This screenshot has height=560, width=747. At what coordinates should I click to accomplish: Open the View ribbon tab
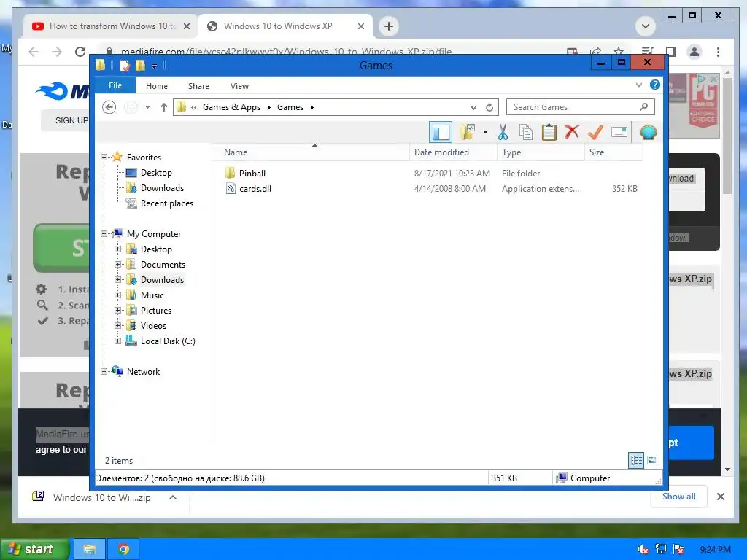pyautogui.click(x=239, y=86)
